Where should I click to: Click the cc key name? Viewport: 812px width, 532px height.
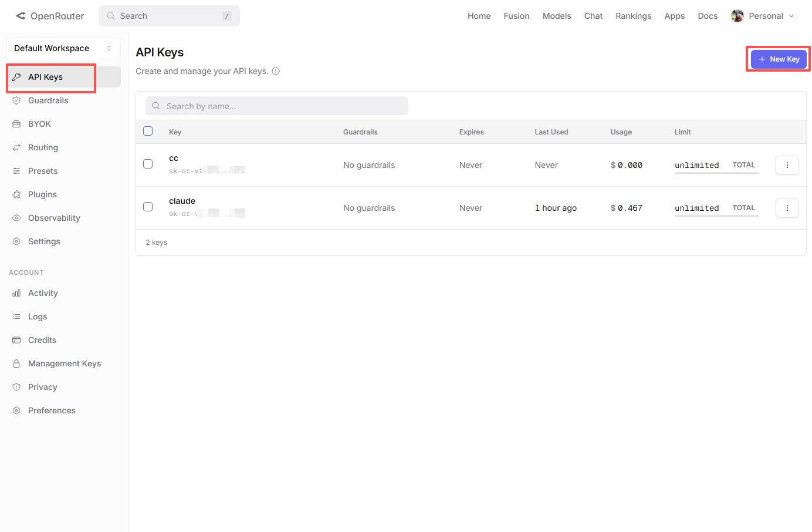[174, 158]
